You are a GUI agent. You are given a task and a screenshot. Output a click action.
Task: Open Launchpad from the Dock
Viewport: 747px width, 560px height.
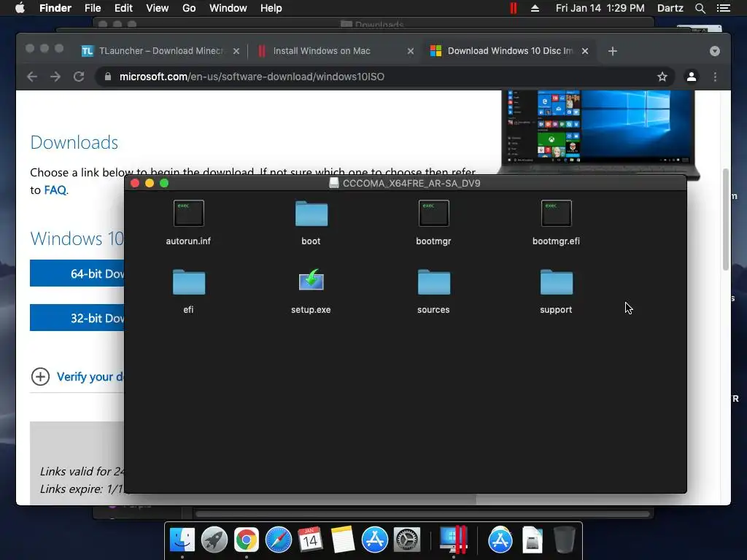(x=214, y=540)
